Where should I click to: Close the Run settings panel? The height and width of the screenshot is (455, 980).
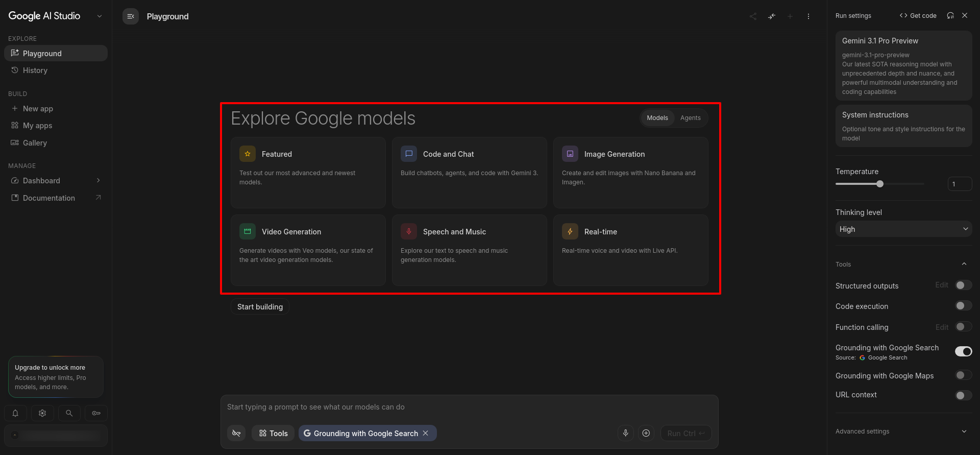pyautogui.click(x=965, y=15)
